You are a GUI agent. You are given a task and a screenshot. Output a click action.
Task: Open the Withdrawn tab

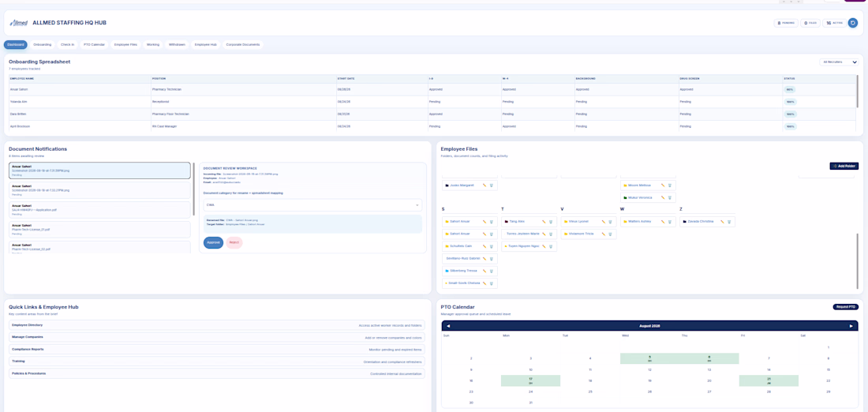coord(177,44)
